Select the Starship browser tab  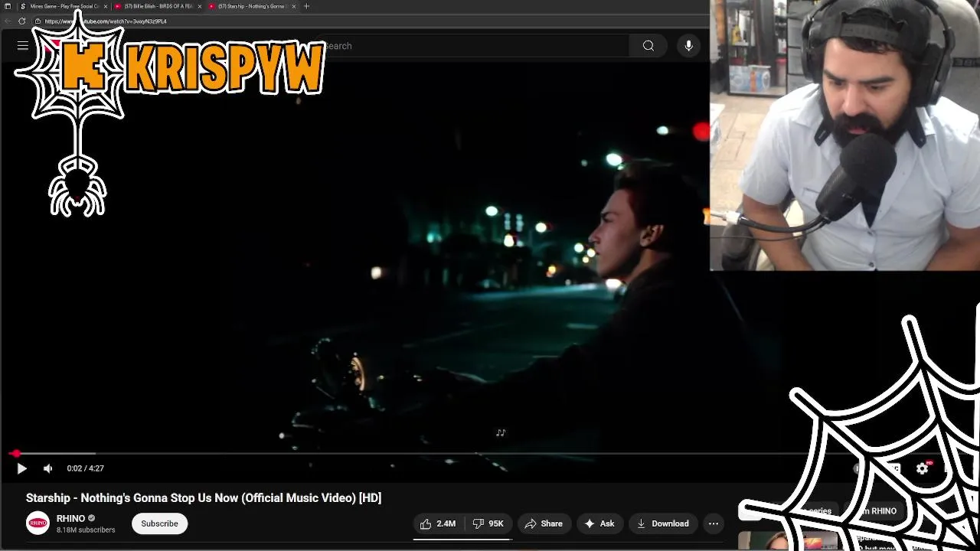pyautogui.click(x=253, y=6)
